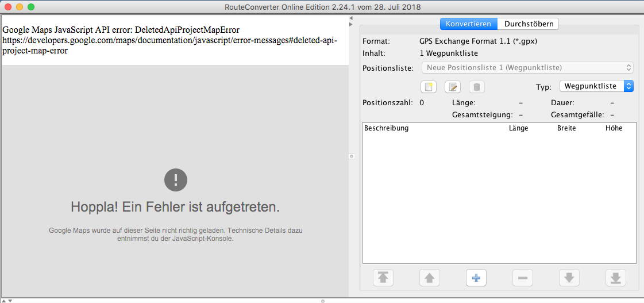The width and height of the screenshot is (644, 303).
Task: Move selected position to bottom
Action: 615,278
